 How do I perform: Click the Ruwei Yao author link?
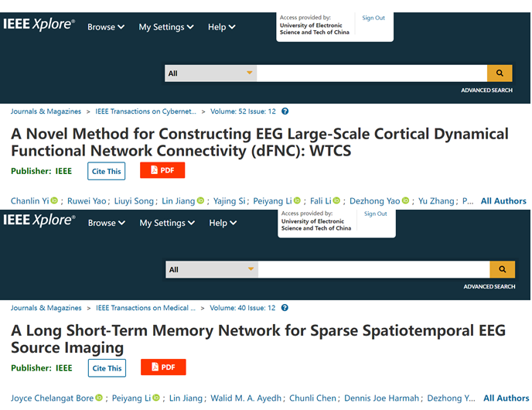coord(87,201)
